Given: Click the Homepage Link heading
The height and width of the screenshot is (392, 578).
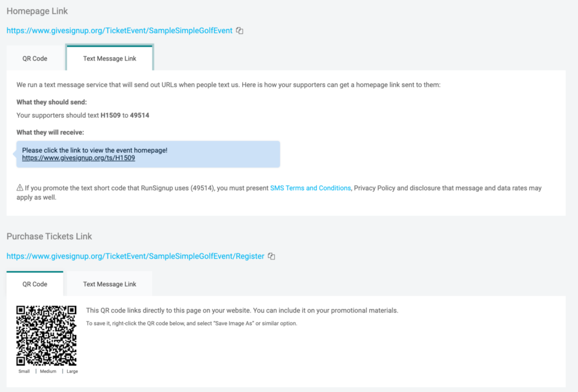Looking at the screenshot, I should [37, 11].
